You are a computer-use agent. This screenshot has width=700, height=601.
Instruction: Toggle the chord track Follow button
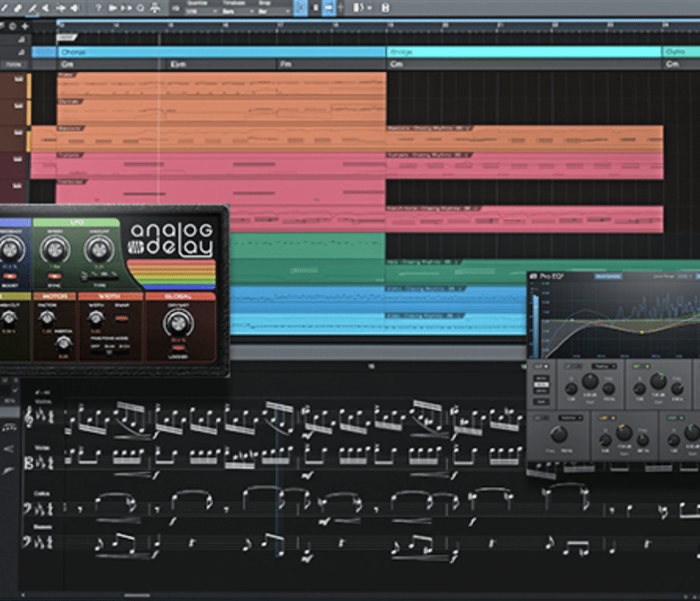pos(14,65)
